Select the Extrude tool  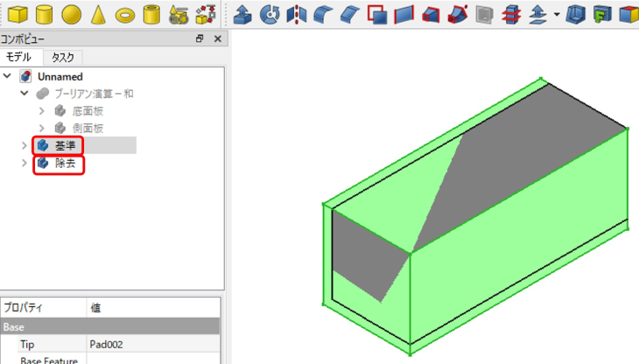(x=242, y=15)
